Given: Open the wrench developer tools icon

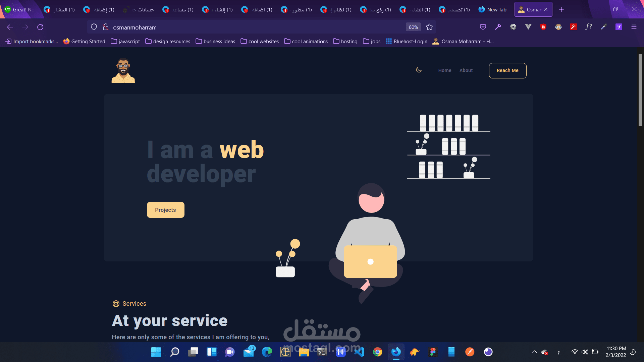Looking at the screenshot, I should tap(498, 27).
